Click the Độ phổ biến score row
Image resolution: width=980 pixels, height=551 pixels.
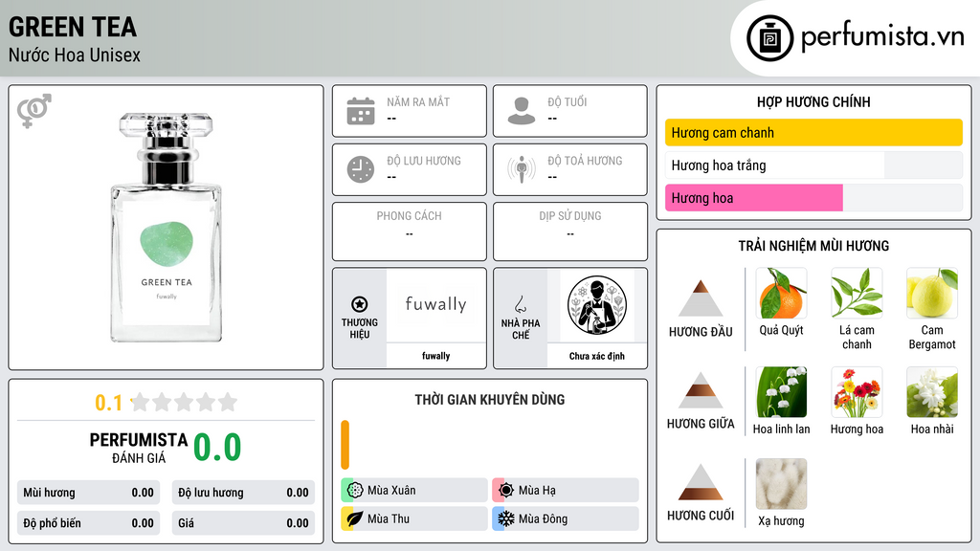(88, 523)
